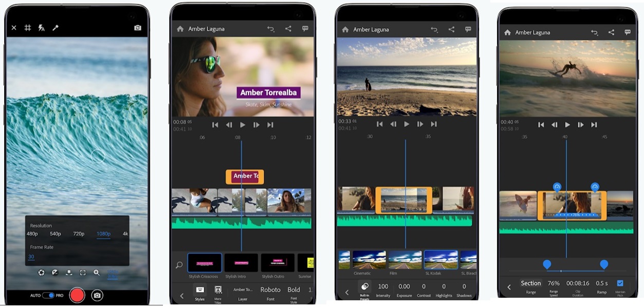Collapse the titles panel with the back chevron

click(x=181, y=296)
